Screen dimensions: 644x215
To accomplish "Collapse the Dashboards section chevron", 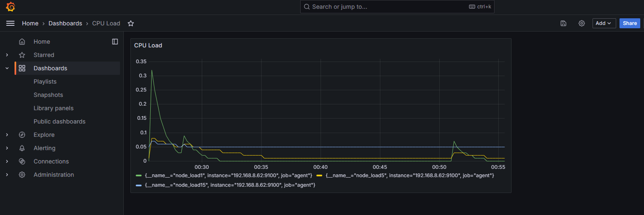I will 7,68.
